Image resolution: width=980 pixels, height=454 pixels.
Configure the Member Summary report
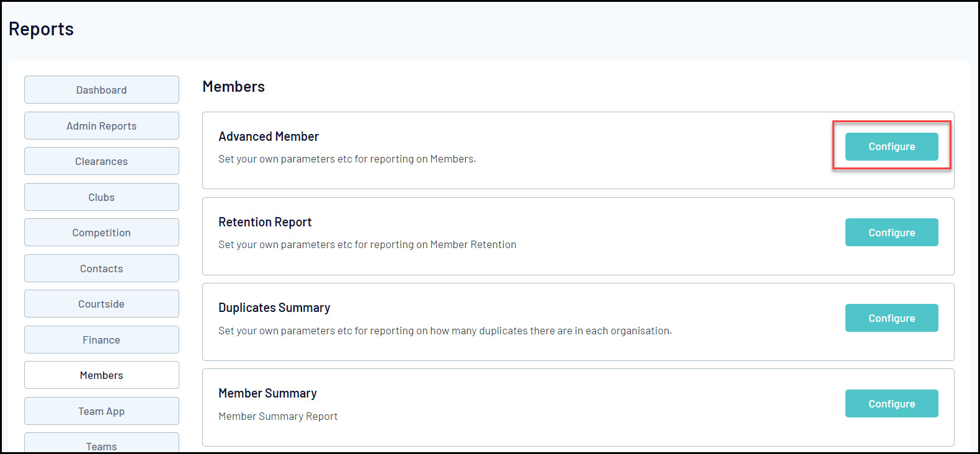pyautogui.click(x=891, y=404)
